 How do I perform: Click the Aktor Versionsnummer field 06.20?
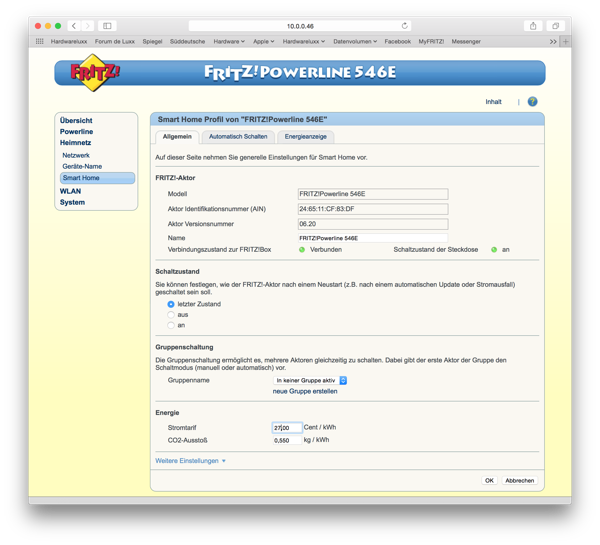[373, 224]
